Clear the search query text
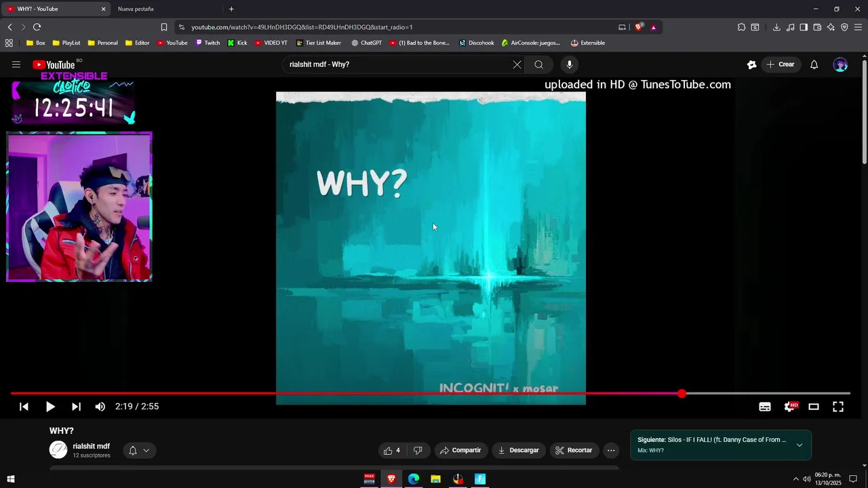The width and height of the screenshot is (868, 488). point(517,64)
